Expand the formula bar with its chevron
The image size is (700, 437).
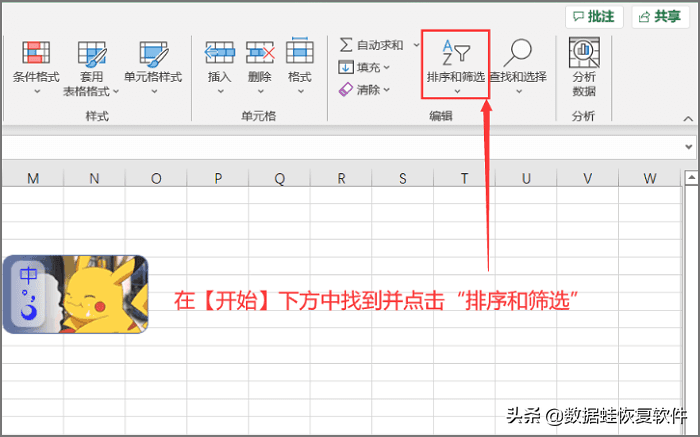pyautogui.click(x=689, y=147)
